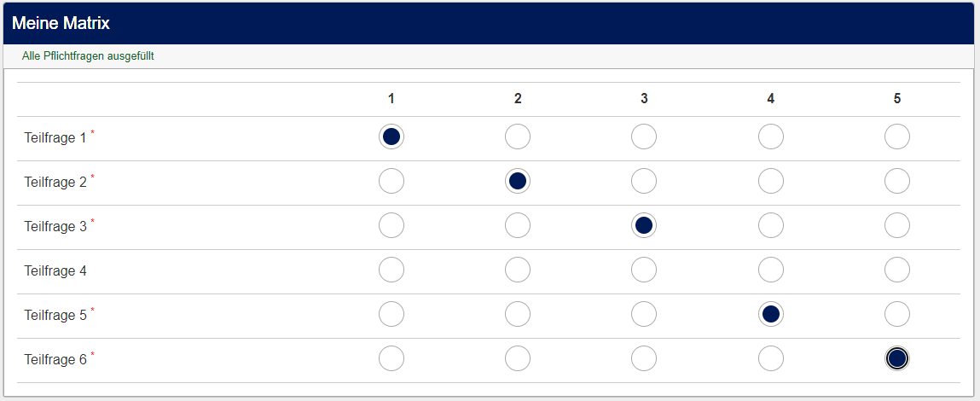Choose option 2 for Teilfrage 3
The height and width of the screenshot is (401, 980).
(x=518, y=225)
